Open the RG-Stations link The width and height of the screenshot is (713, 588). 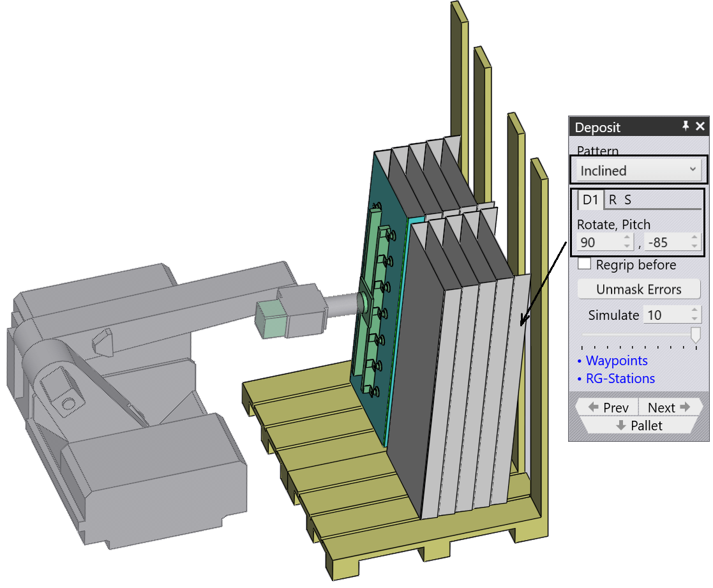[x=620, y=379]
